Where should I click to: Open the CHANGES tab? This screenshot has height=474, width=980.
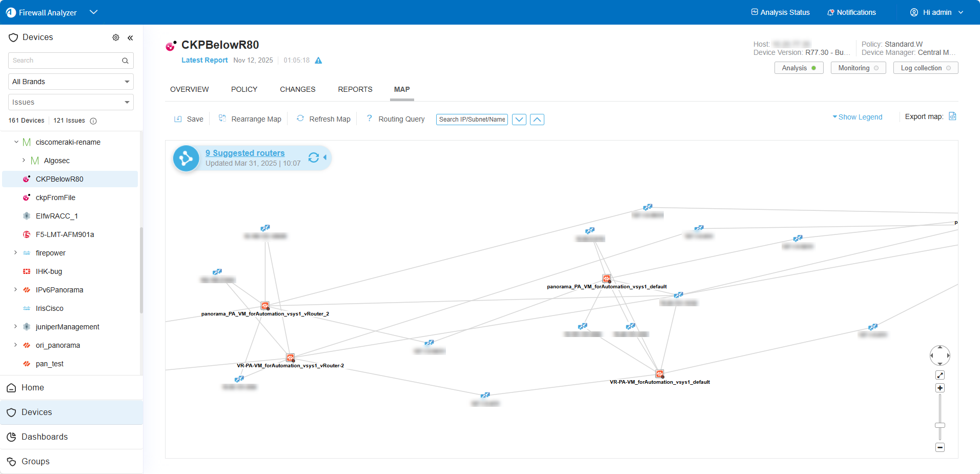coord(297,89)
